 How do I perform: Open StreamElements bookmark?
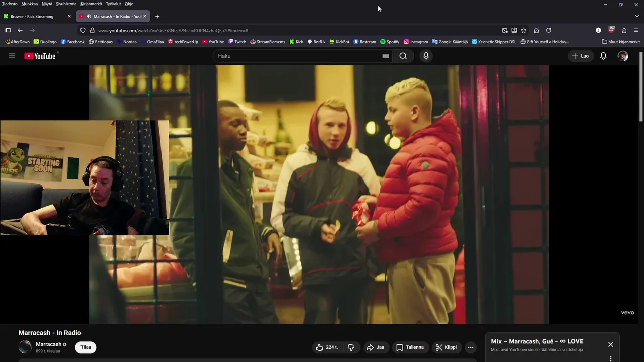[268, 42]
